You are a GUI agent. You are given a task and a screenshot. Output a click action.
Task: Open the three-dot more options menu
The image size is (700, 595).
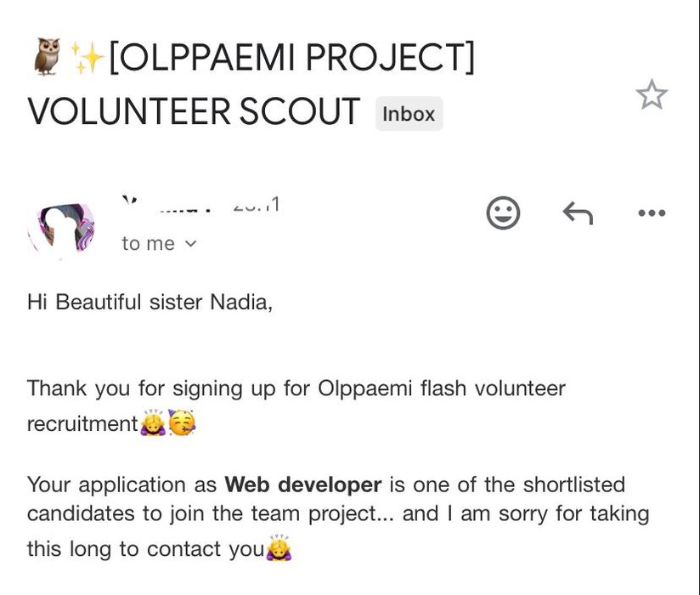pyautogui.click(x=652, y=213)
